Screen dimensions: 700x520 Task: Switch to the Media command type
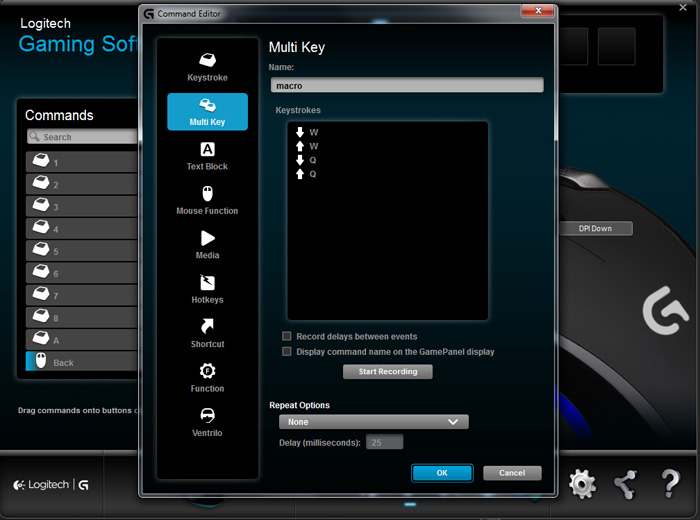[207, 245]
